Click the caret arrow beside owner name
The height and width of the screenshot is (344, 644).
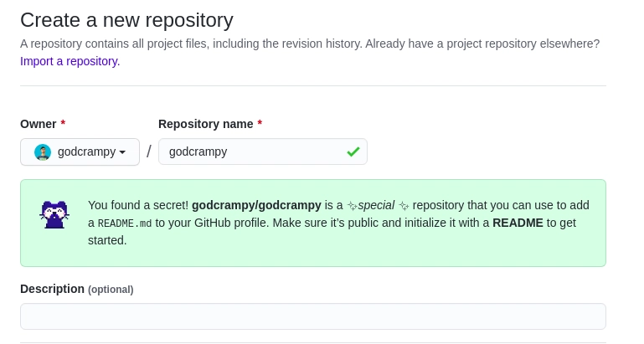pos(122,152)
